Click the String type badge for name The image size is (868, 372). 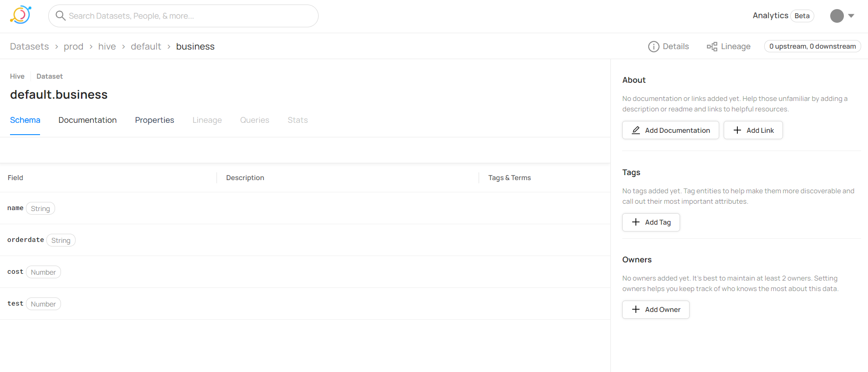coord(41,208)
